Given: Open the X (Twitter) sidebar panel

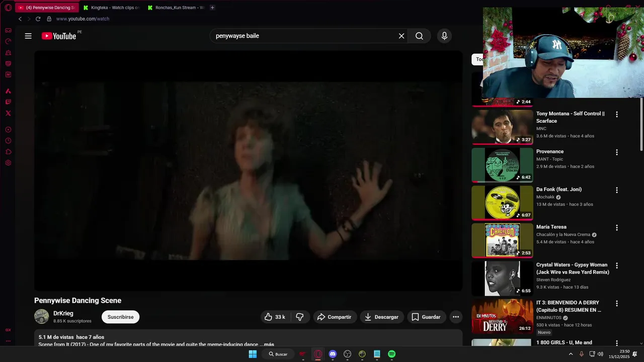Looking at the screenshot, I should click(8, 113).
